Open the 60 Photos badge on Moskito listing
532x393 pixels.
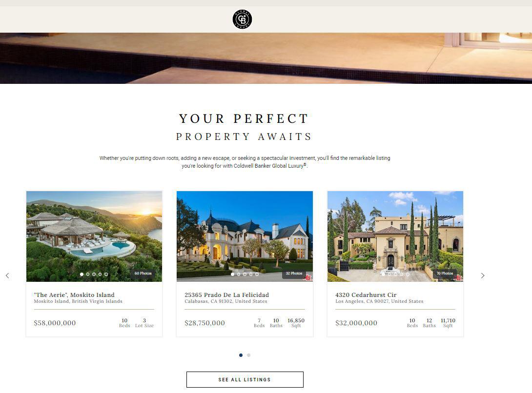143,274
